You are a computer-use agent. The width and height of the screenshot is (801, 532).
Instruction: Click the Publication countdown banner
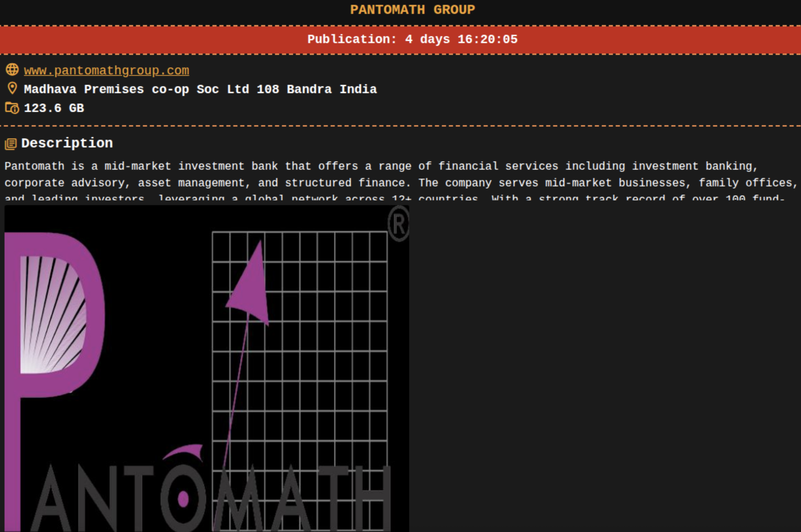pos(400,39)
